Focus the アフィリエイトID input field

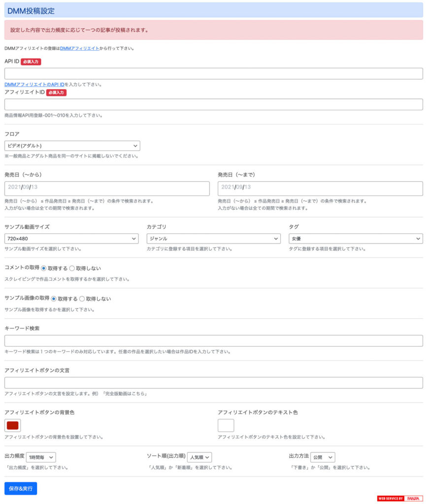pyautogui.click(x=214, y=104)
